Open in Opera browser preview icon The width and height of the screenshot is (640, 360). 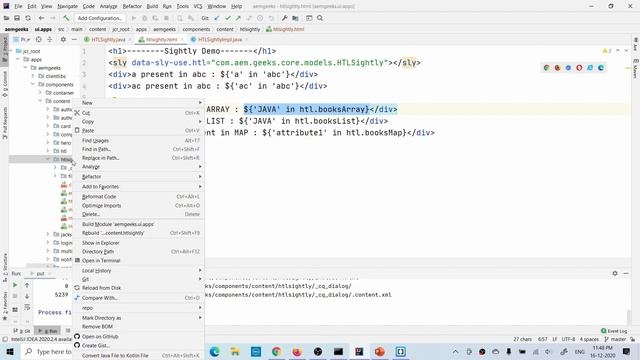coord(579,68)
